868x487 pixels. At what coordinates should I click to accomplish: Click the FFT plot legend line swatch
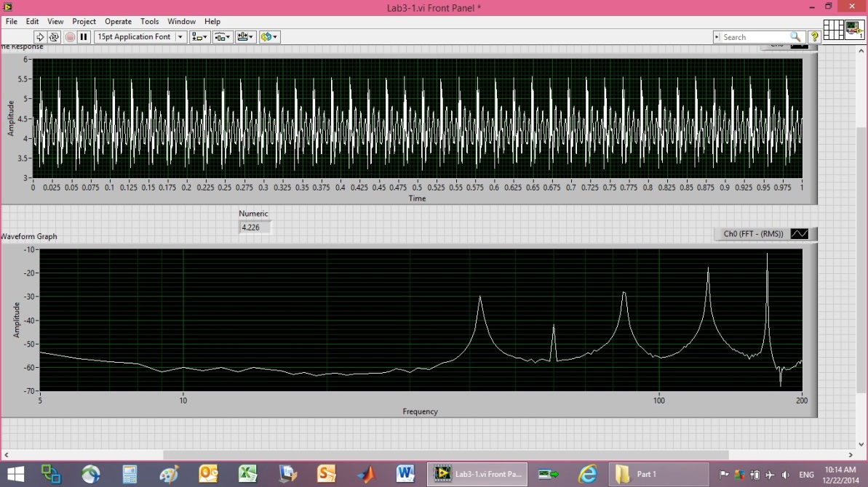point(799,234)
